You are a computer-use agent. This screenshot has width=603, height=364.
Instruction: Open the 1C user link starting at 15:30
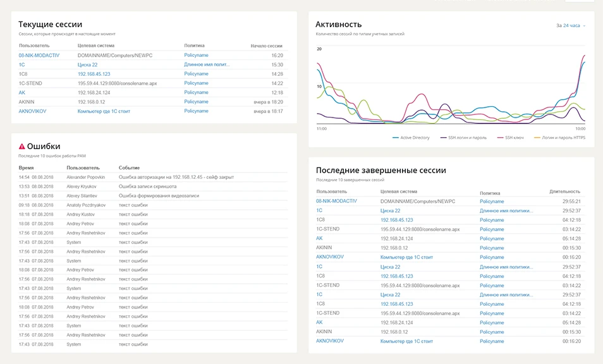click(21, 64)
